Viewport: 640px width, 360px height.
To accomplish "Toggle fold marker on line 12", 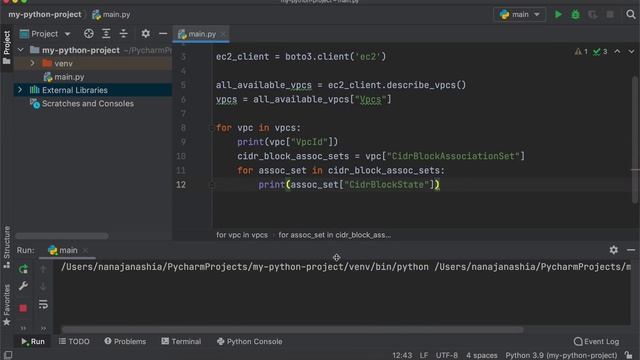I will click(211, 185).
